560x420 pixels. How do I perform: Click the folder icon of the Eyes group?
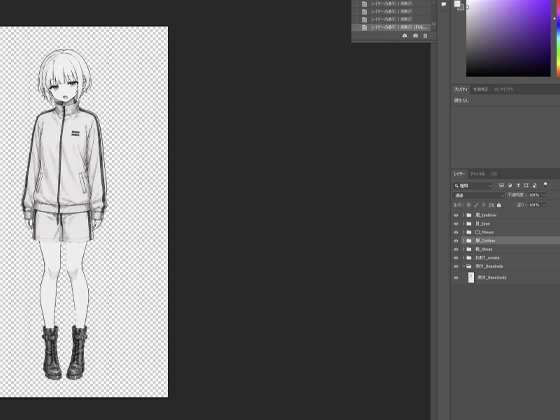469,224
